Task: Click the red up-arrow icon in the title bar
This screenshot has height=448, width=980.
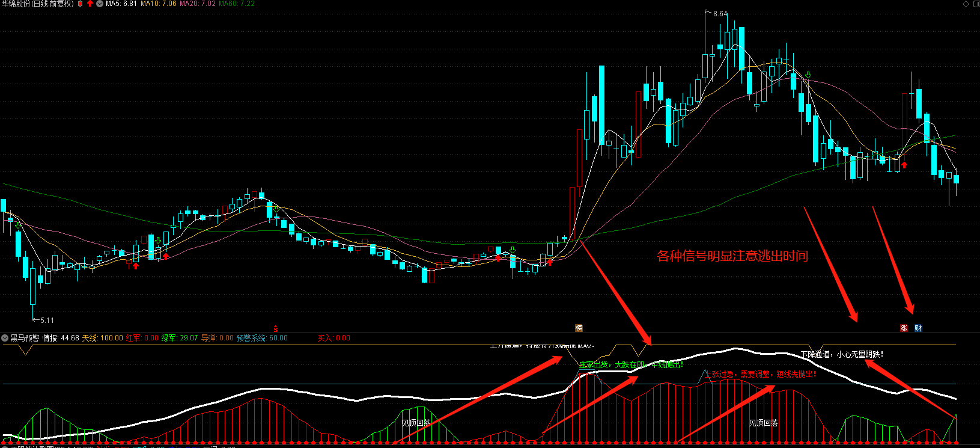Action: [90, 4]
